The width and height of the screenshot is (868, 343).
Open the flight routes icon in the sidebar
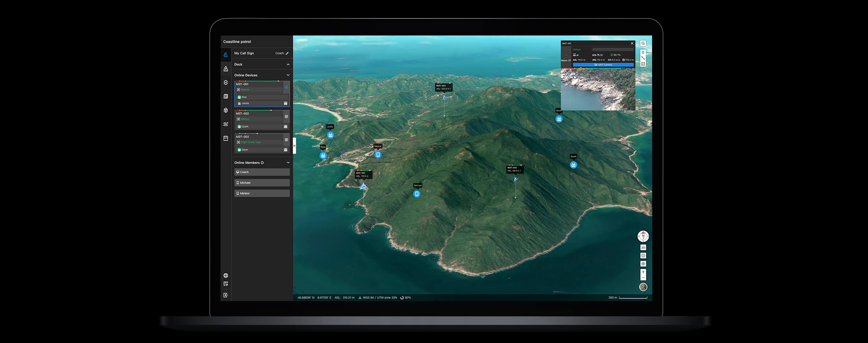point(226,123)
